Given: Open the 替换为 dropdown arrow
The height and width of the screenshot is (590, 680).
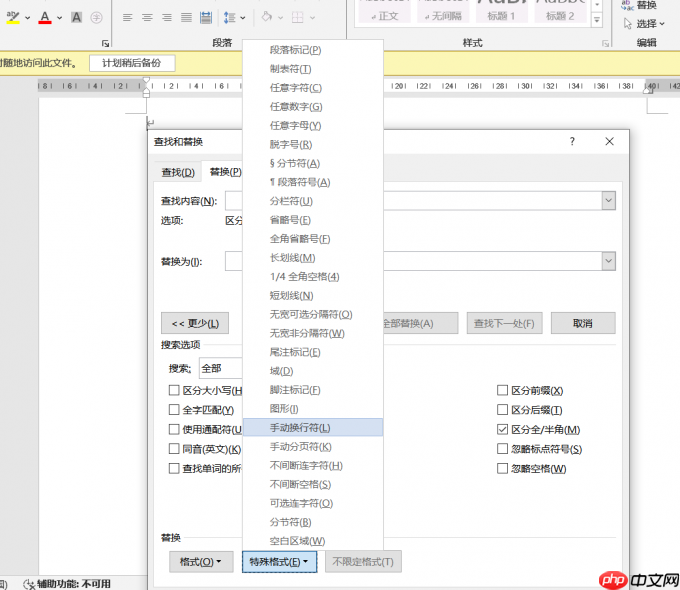Looking at the screenshot, I should 608,261.
